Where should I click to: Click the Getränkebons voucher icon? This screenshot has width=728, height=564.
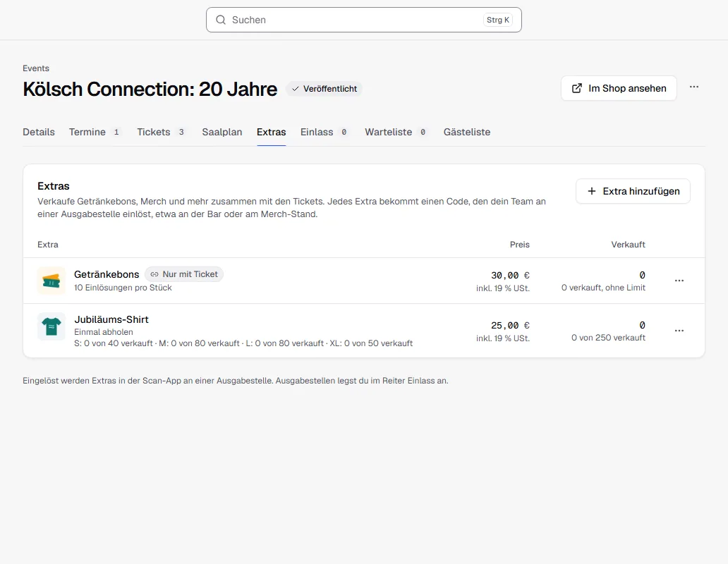(x=51, y=281)
